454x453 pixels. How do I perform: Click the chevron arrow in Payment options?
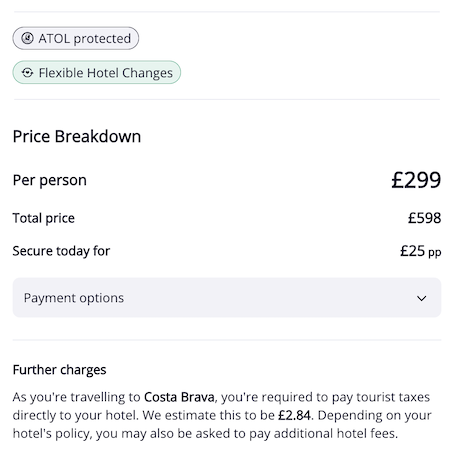[x=422, y=298]
